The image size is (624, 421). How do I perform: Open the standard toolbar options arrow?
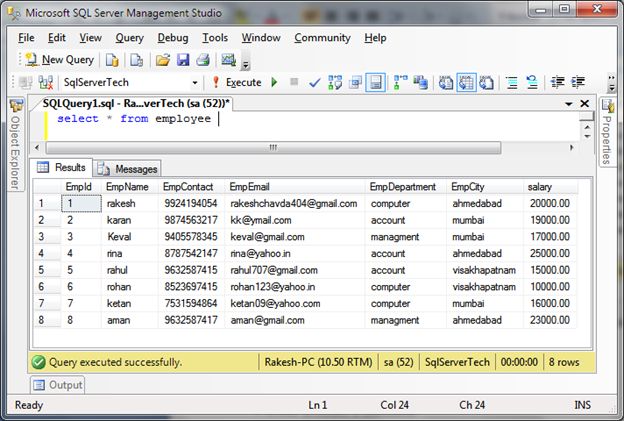click(x=246, y=64)
